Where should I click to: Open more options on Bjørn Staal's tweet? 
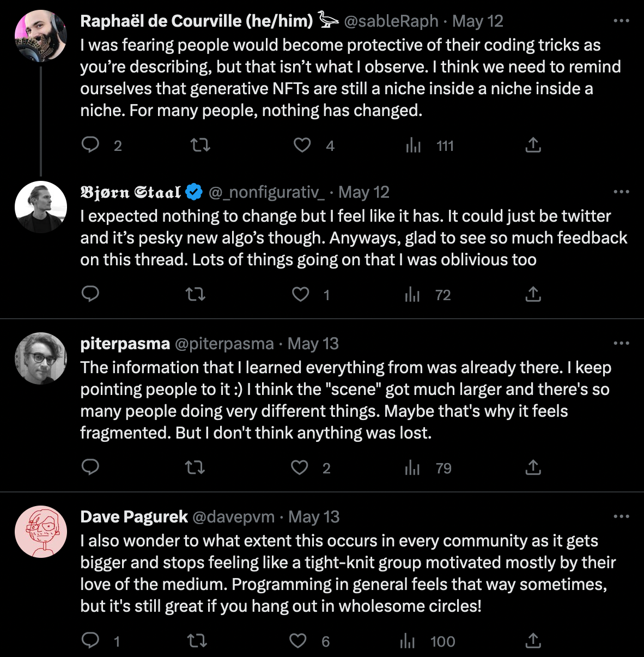click(x=621, y=192)
